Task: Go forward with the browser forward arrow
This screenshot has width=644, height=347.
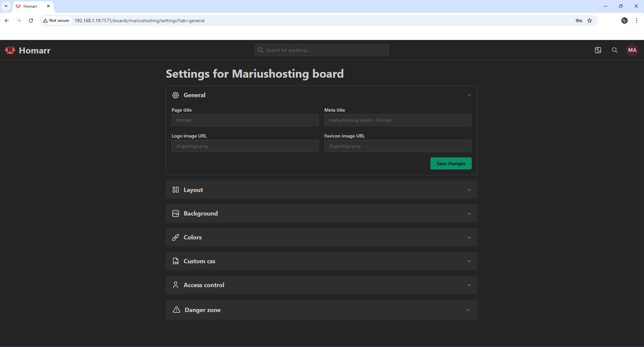Action: coord(19,21)
